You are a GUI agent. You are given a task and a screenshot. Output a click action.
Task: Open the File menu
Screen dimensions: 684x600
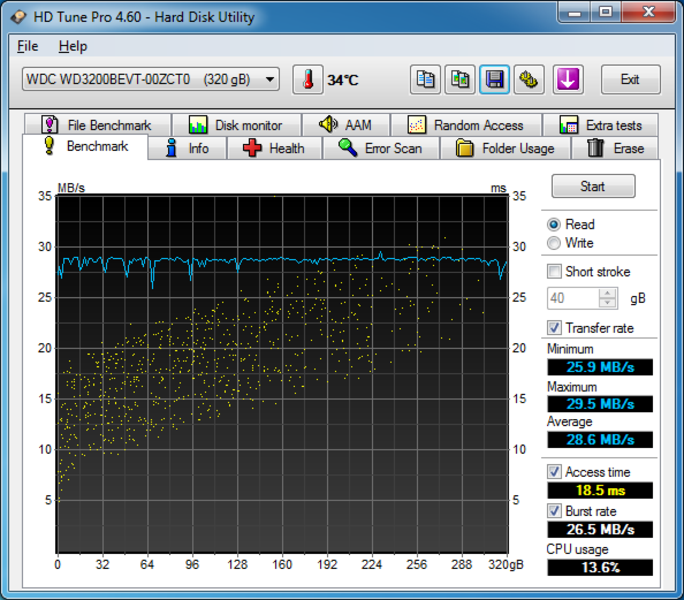click(x=28, y=46)
